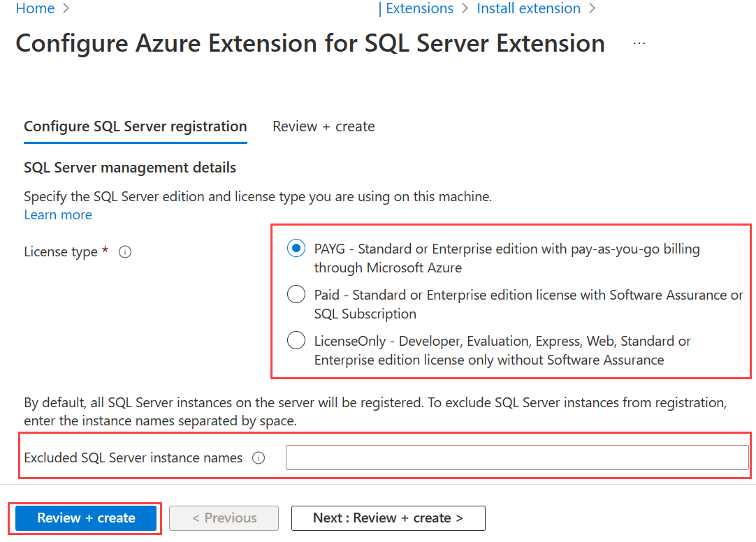
Task: Click the Review + create button
Action: point(85,518)
